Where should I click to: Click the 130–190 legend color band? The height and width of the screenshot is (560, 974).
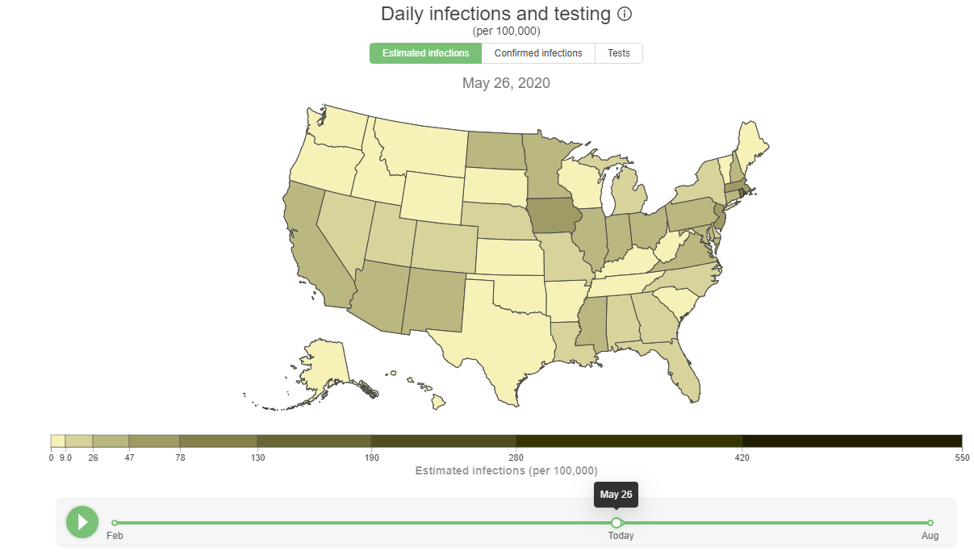click(314, 441)
